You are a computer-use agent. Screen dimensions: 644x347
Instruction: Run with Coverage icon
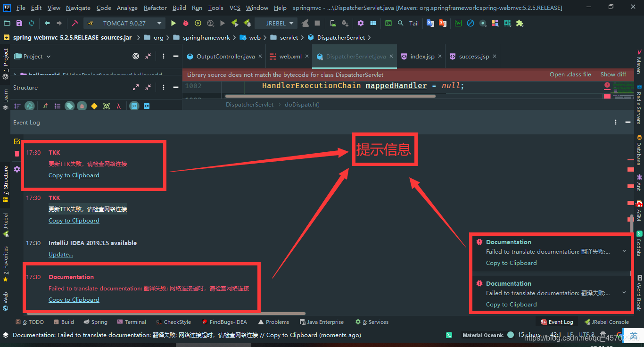[198, 23]
